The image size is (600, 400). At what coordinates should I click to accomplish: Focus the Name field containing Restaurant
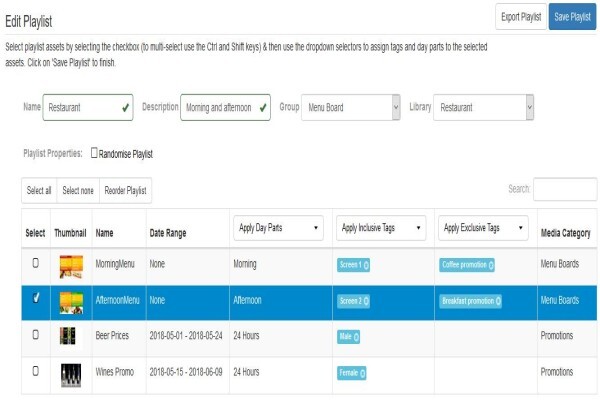click(x=88, y=108)
